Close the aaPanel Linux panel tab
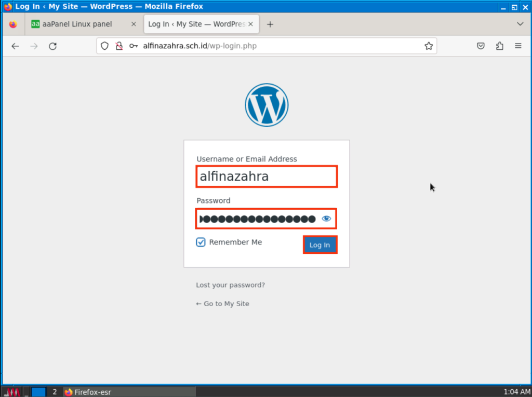This screenshot has width=532, height=397. [134, 24]
